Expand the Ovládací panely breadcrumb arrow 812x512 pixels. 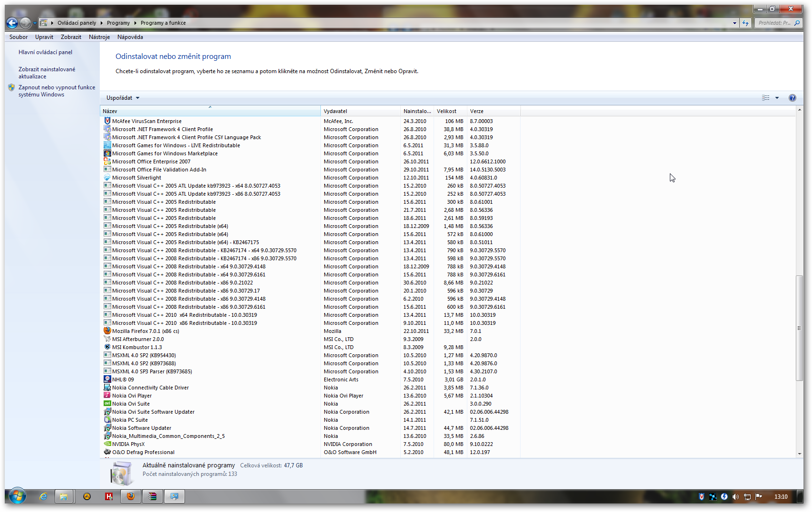[101, 23]
